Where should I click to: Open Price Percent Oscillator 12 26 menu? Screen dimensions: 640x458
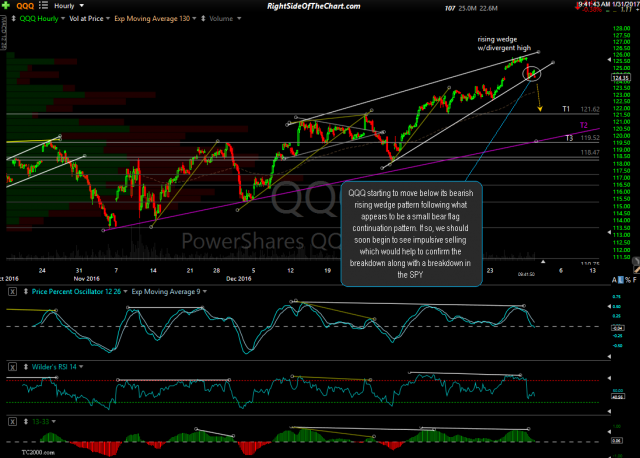[x=76, y=291]
